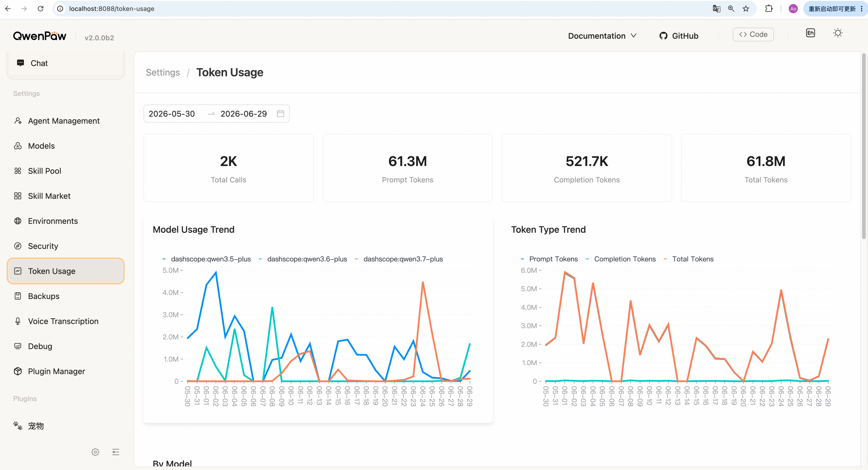Viewport: 868px width, 470px height.
Task: Click the 2K Total Calls card
Action: coord(229,168)
